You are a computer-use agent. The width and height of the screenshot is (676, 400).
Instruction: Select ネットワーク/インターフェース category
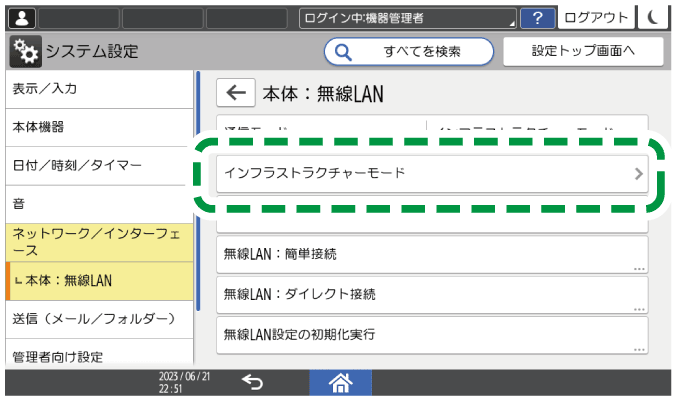[99, 243]
